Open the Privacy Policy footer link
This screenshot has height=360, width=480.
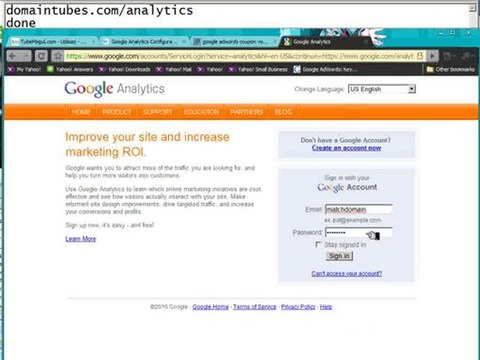point(298,307)
